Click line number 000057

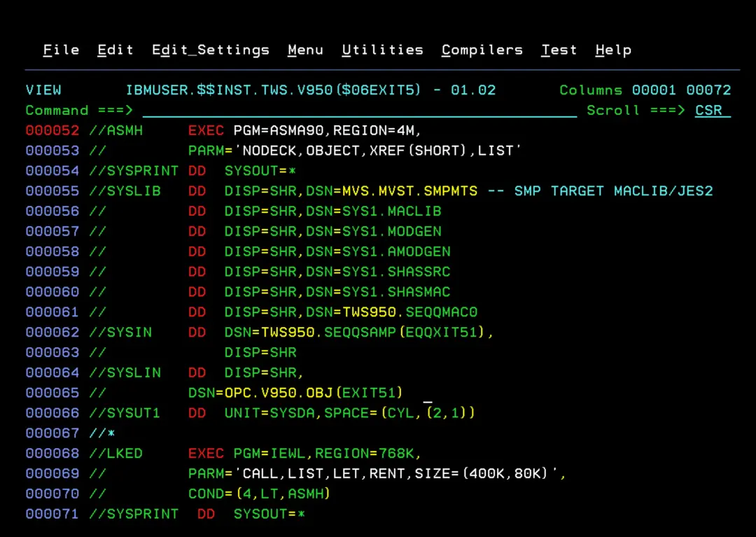pyautogui.click(x=52, y=231)
